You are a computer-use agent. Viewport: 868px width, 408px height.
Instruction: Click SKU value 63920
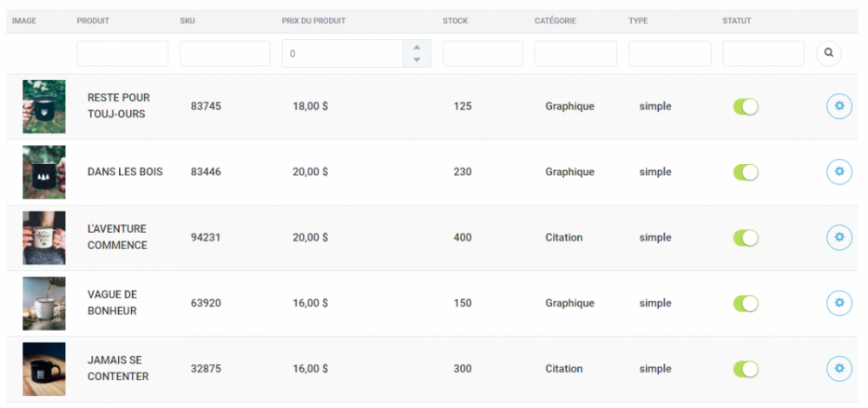[206, 303]
